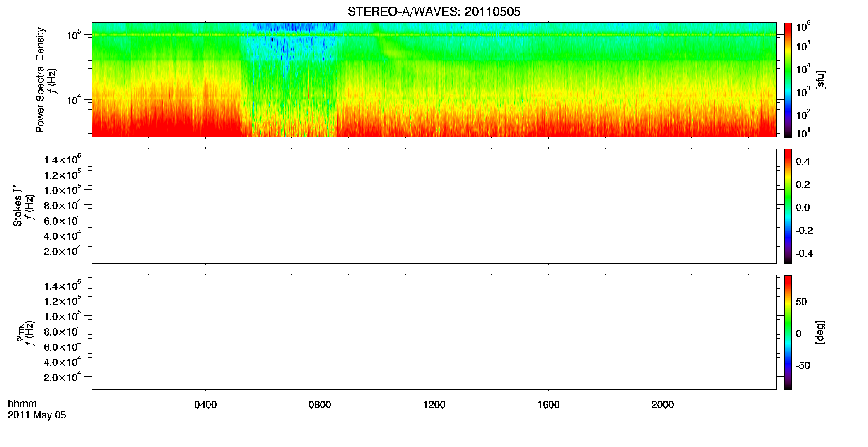Click the Power Spectral Density colorbar
The image size is (868, 447).
788,80
